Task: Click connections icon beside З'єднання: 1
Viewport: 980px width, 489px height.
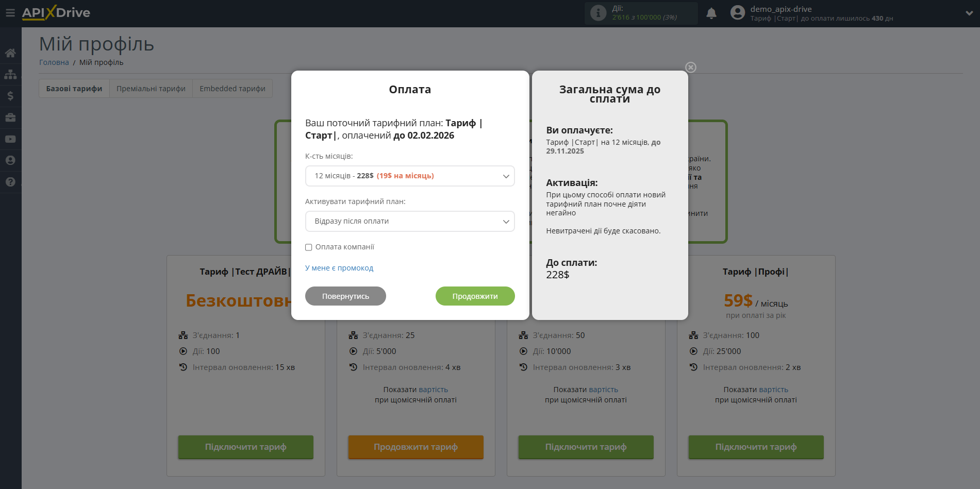Action: [x=183, y=335]
